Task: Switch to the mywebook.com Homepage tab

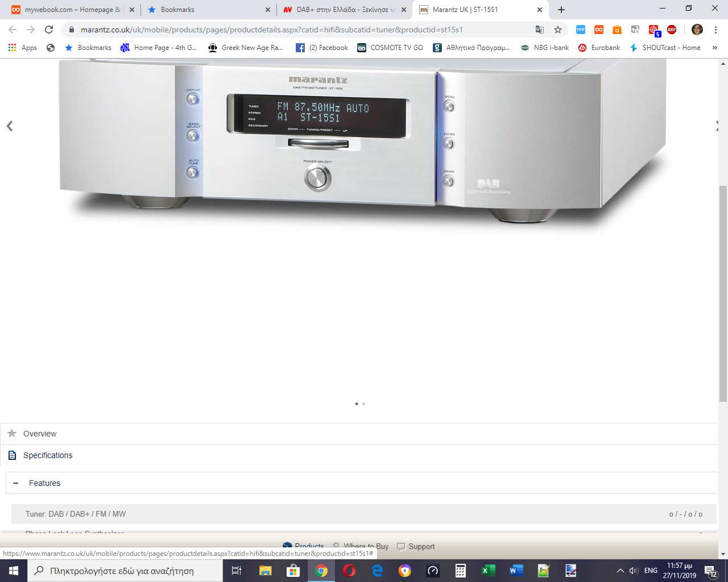Action: [x=68, y=10]
